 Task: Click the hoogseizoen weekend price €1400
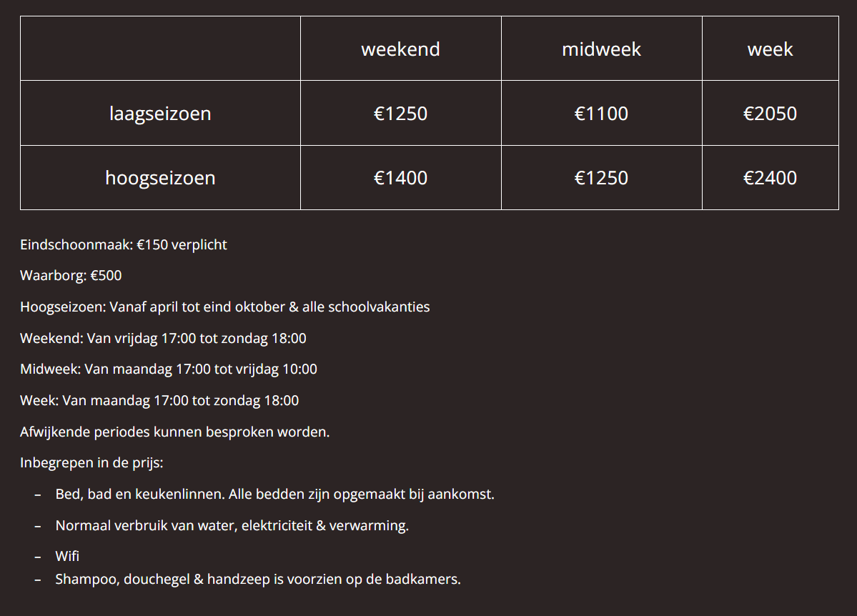(400, 178)
